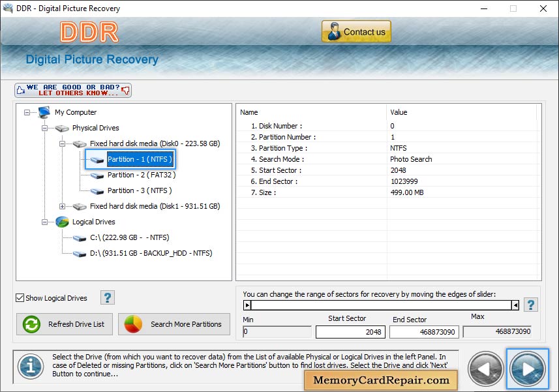Click the Min sector field
This screenshot has width=559, height=392.
point(277,332)
